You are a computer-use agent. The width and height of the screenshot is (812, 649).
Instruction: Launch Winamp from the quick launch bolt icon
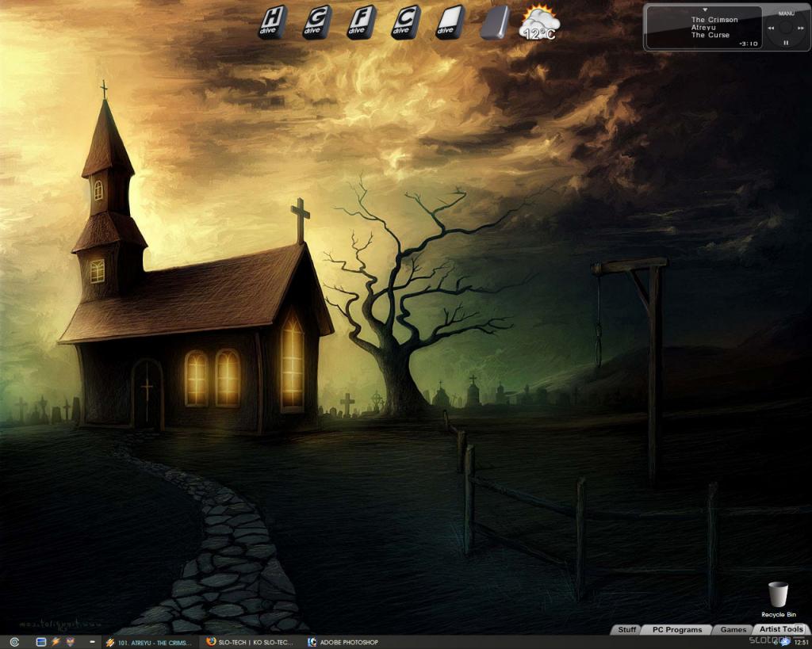[56, 643]
